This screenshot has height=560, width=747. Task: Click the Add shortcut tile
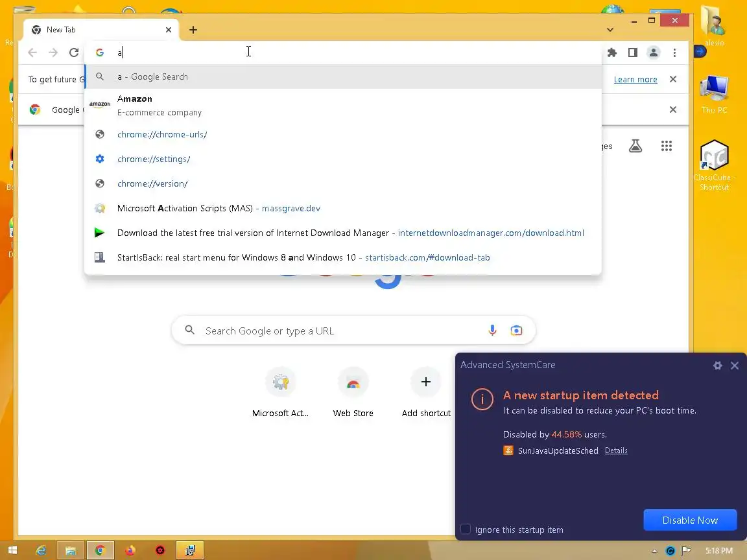tap(426, 392)
